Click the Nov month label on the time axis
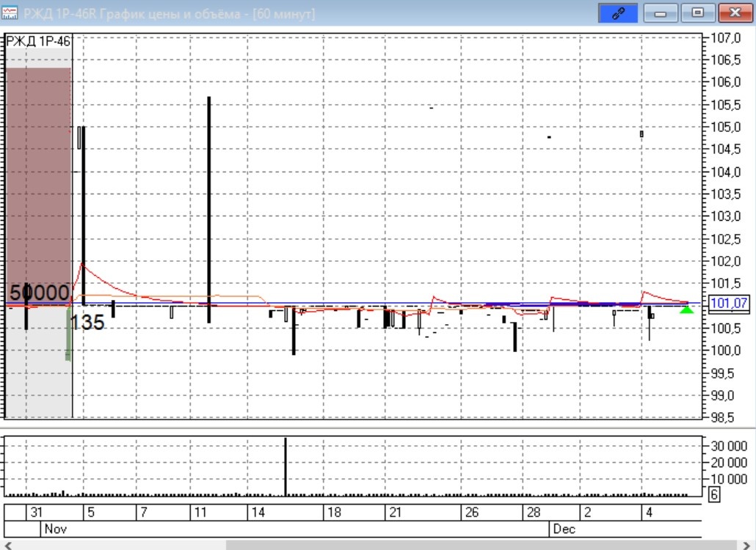756x550 pixels. click(56, 529)
